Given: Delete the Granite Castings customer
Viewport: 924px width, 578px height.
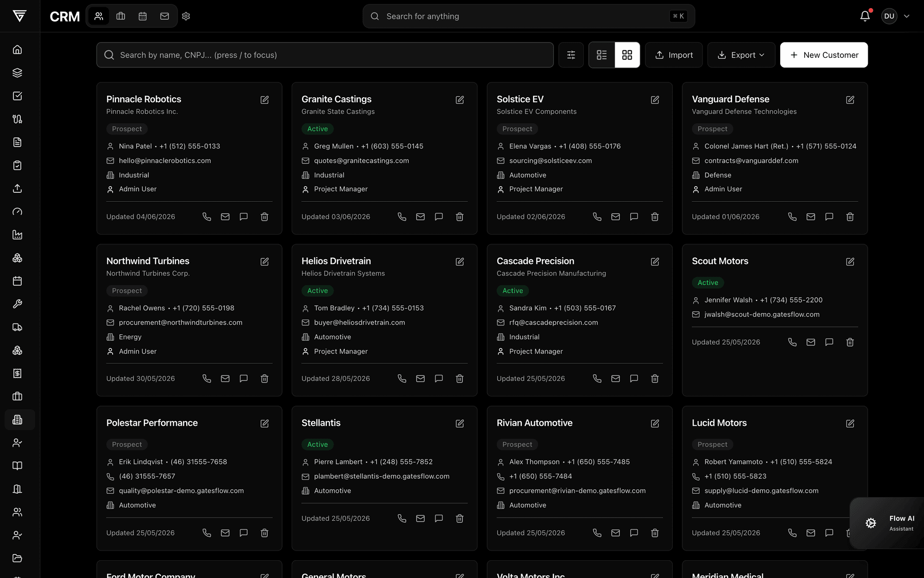Looking at the screenshot, I should 460,217.
